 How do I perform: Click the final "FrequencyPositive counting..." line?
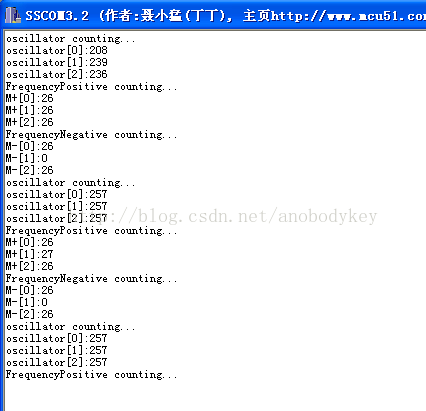[91, 375]
